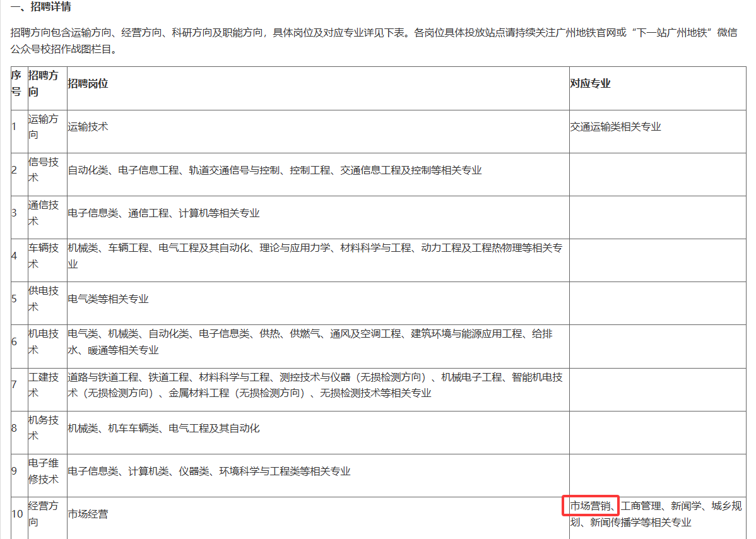The height and width of the screenshot is (539, 756).
Task: Click the "序号" column header
Action: click(16, 83)
